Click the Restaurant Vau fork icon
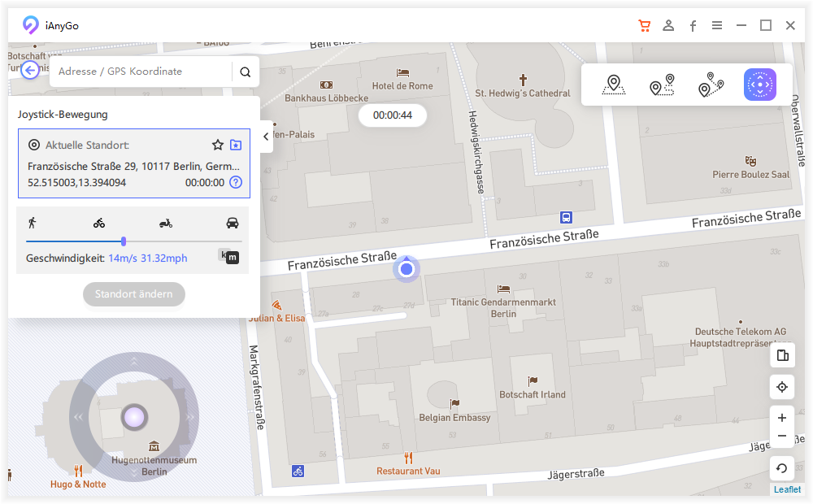This screenshot has width=813, height=504. 409,458
